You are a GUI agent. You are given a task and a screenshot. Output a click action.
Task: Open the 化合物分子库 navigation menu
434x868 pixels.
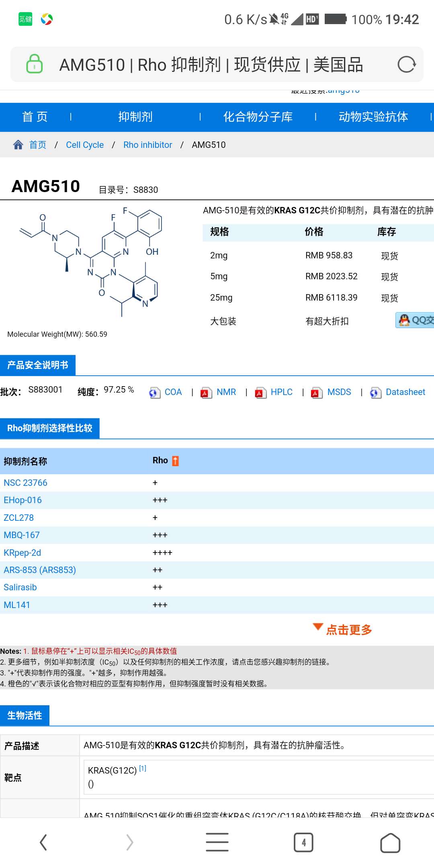[258, 117]
